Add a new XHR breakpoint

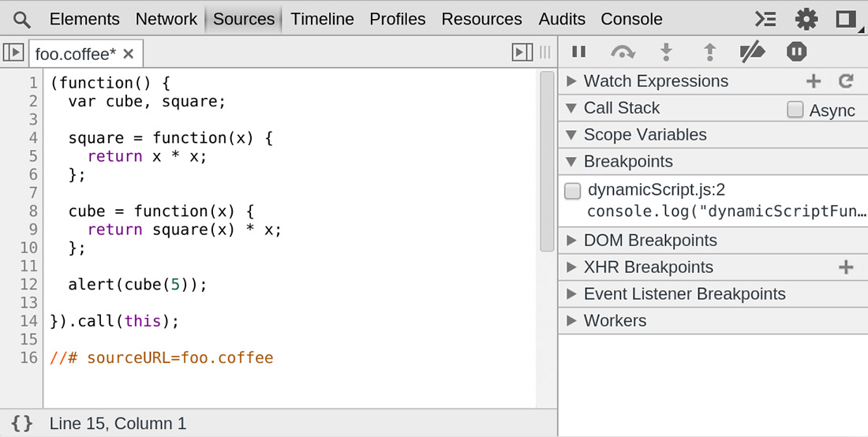(846, 267)
